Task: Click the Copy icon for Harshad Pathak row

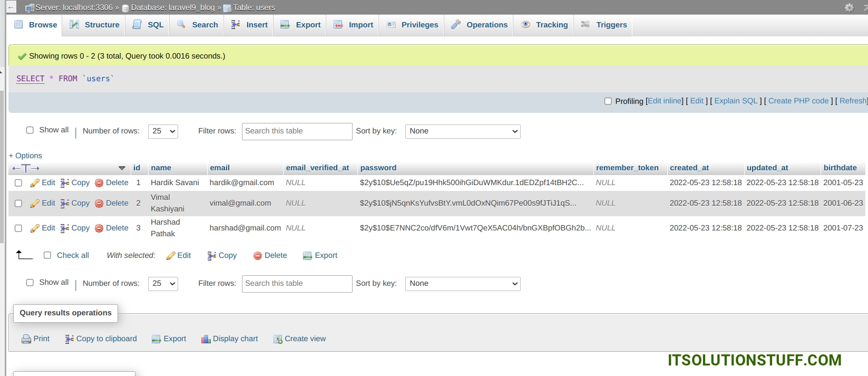Action: [65, 228]
